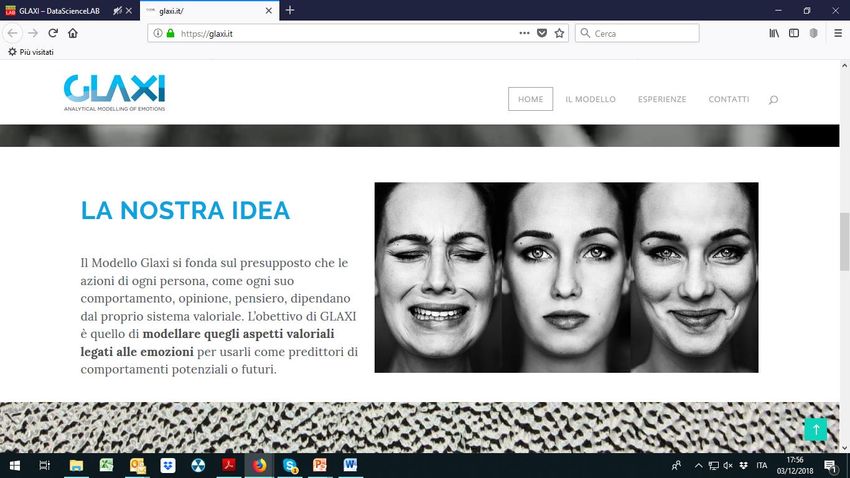
Task: Click the Firefox home icon
Action: (73, 33)
